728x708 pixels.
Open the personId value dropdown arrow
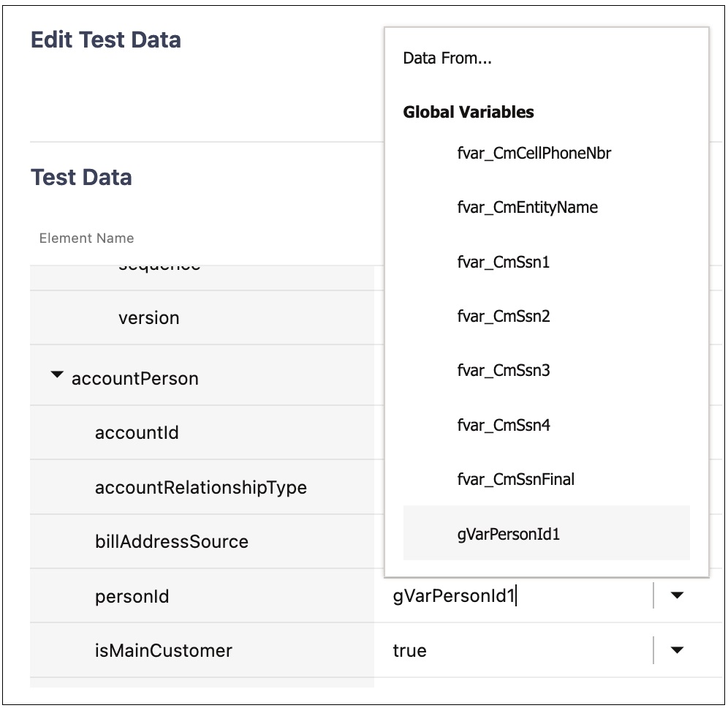click(677, 595)
